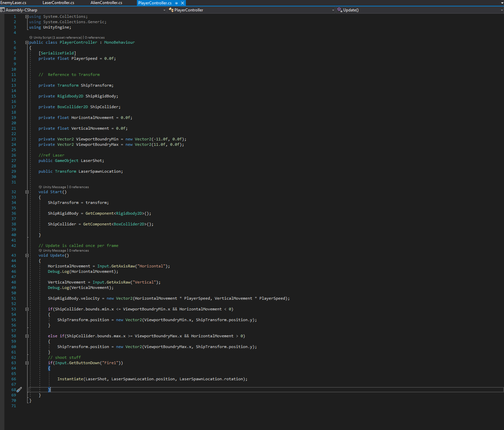Collapse the Start() method
The width and height of the screenshot is (504, 430).
click(27, 192)
